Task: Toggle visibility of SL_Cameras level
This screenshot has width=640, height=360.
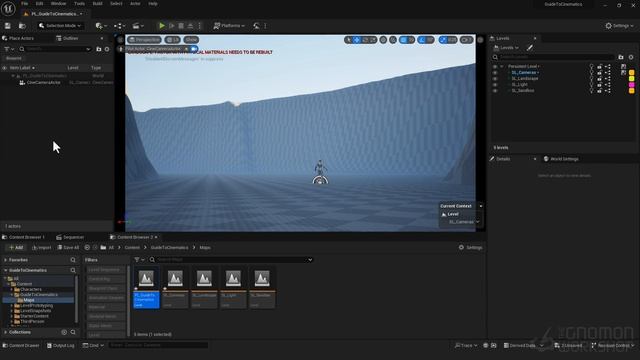Action: click(495, 73)
